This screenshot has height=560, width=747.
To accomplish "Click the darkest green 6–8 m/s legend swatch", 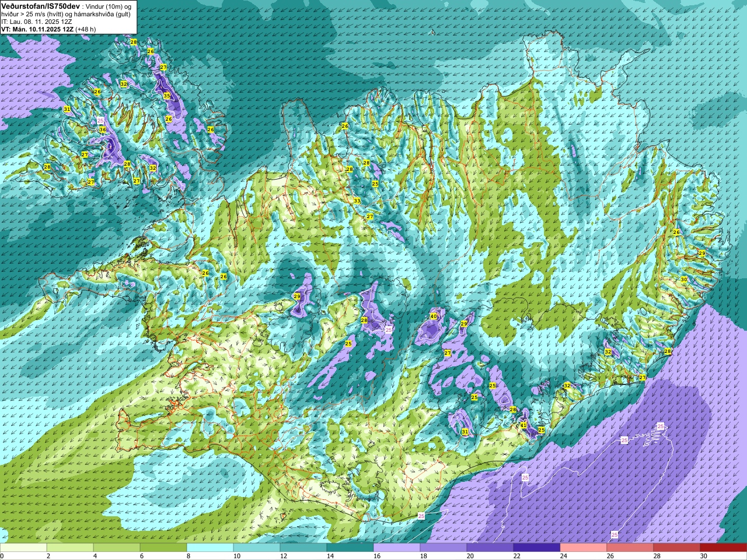I will click(163, 547).
